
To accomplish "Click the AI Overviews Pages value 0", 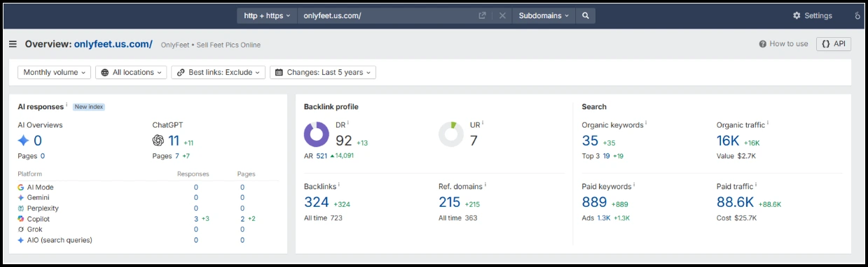I will pyautogui.click(x=43, y=156).
